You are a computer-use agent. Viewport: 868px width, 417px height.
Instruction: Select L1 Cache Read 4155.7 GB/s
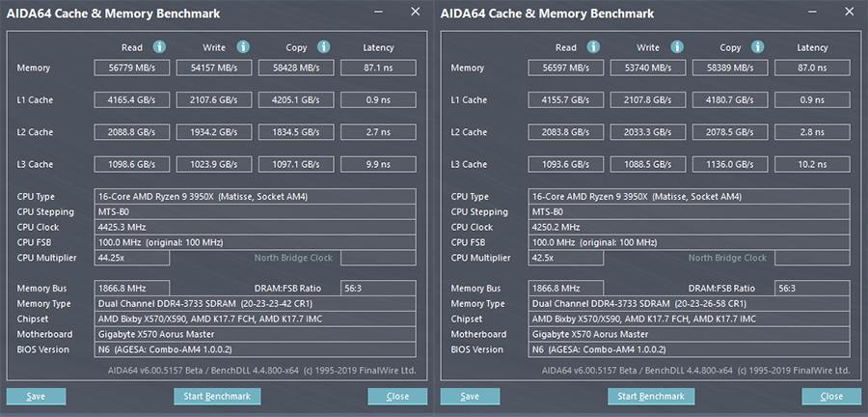(566, 100)
